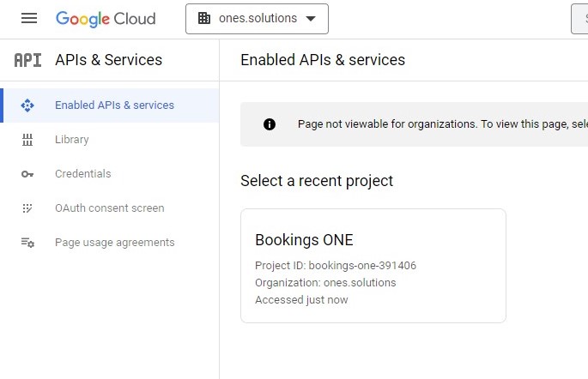
Task: Select Page usage agreements menu item
Action: pyautogui.click(x=114, y=243)
